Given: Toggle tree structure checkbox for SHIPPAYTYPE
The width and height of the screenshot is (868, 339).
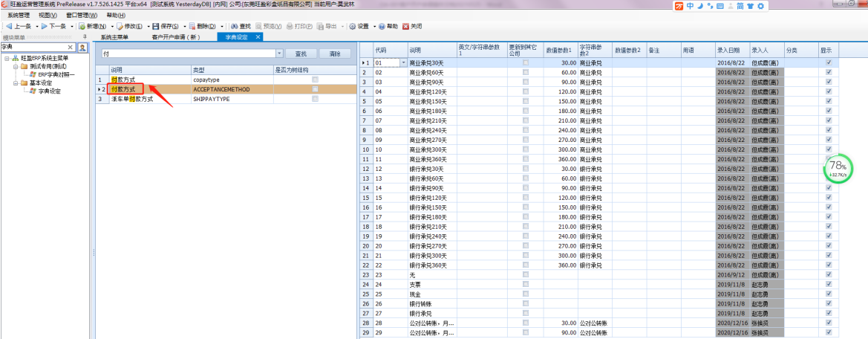Looking at the screenshot, I should (x=315, y=99).
